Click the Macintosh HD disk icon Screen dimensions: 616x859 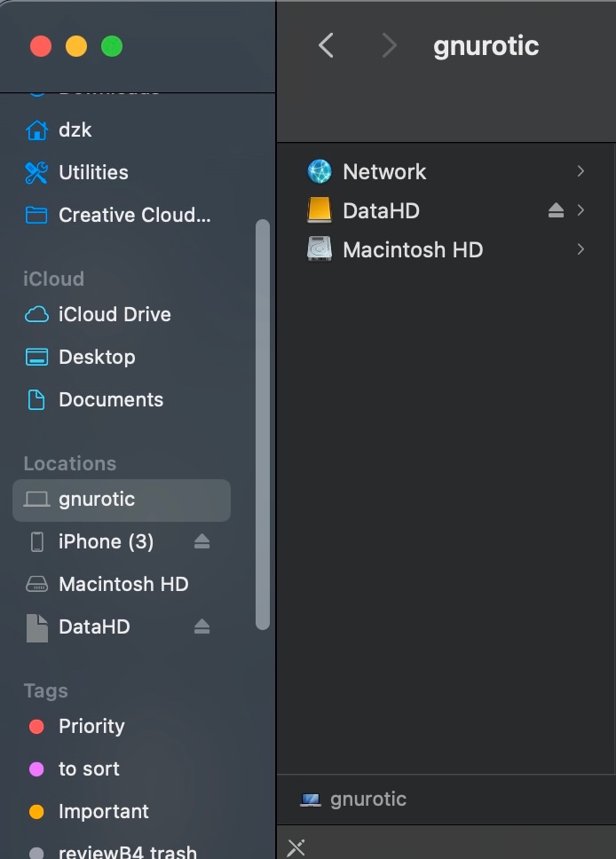pyautogui.click(x=320, y=249)
